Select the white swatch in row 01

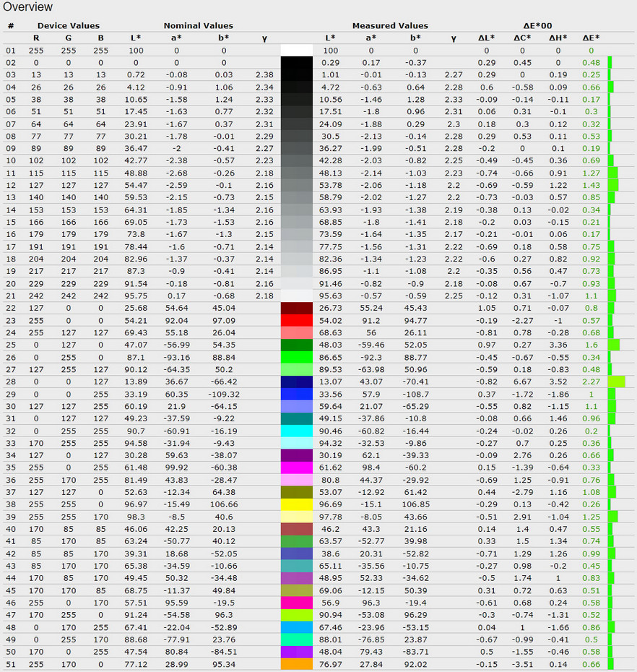click(x=296, y=51)
